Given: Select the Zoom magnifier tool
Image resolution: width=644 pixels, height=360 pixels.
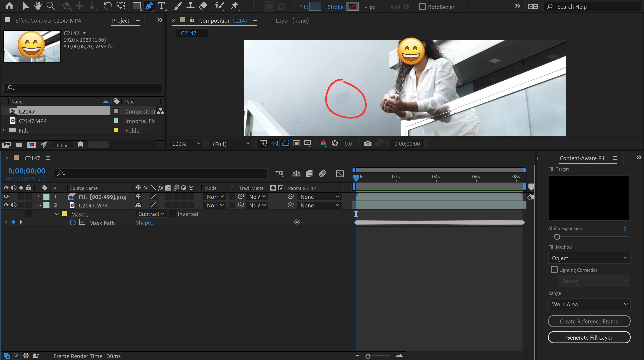Looking at the screenshot, I should click(x=50, y=6).
